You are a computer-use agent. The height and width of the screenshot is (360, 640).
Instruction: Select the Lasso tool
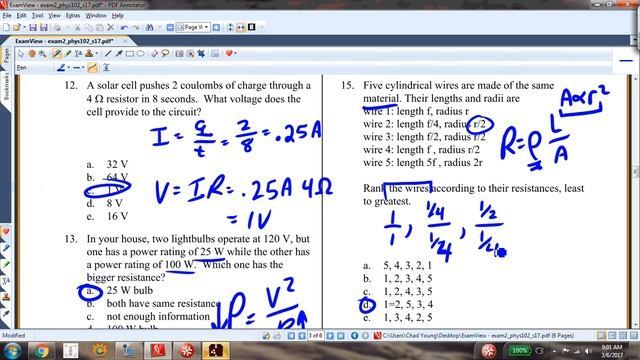pos(165,53)
